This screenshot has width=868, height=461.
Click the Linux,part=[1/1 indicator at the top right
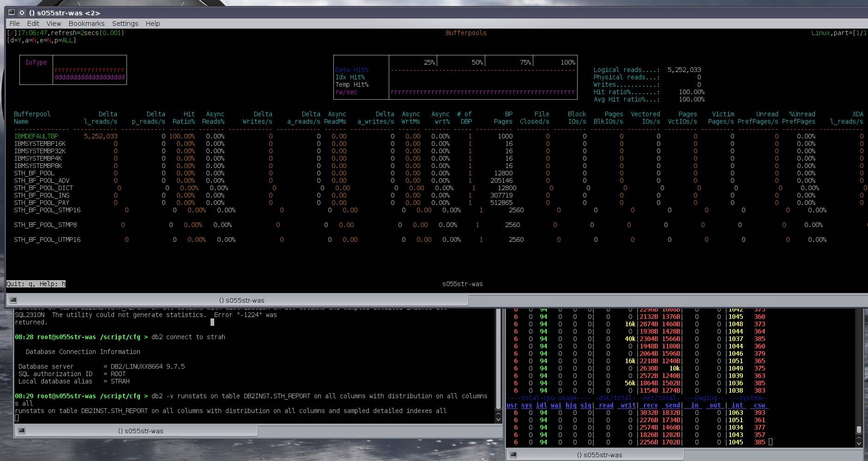point(839,33)
